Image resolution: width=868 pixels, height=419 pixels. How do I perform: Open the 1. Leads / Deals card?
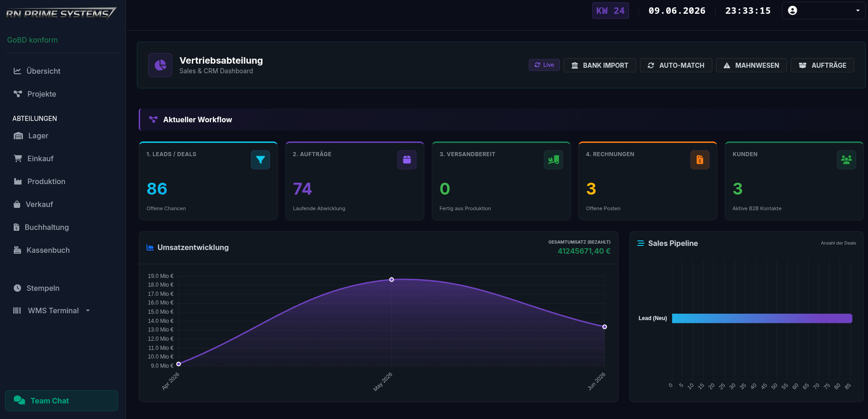pos(208,181)
